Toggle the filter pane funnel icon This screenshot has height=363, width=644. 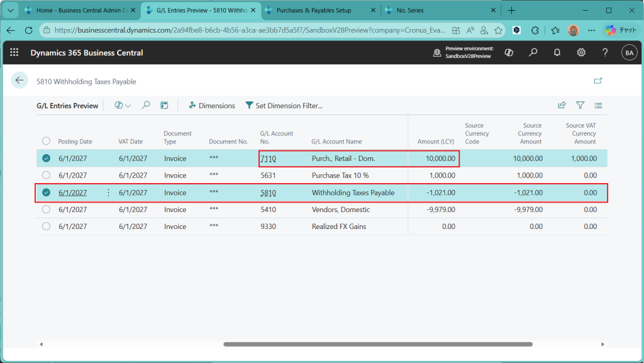[x=580, y=106]
